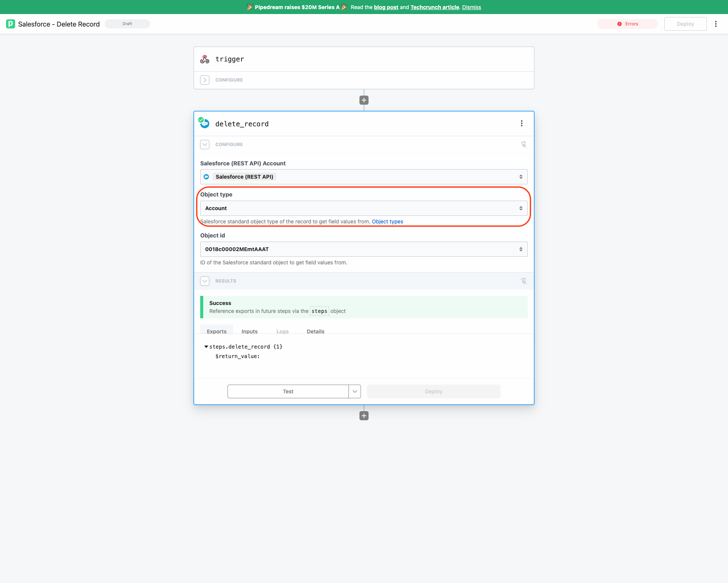Click the Pipedream logo in top left
The height and width of the screenshot is (583, 728).
[x=10, y=24]
